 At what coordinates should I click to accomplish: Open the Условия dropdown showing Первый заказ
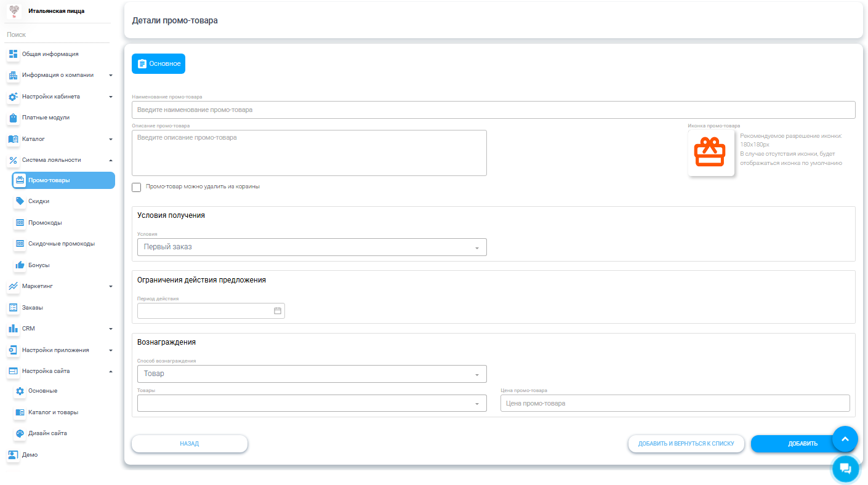coord(311,247)
